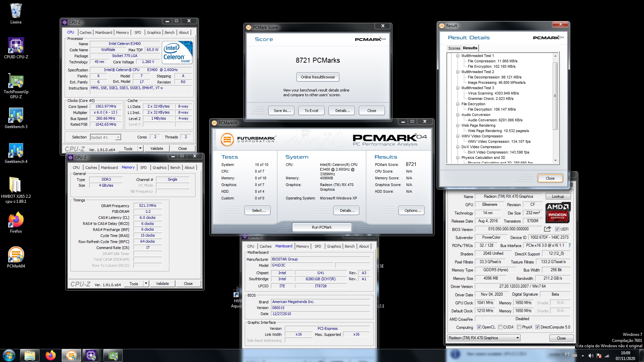Viewport: 644px width, 362px height.
Task: Toggle the PhysX checkbox
Action: (519, 327)
